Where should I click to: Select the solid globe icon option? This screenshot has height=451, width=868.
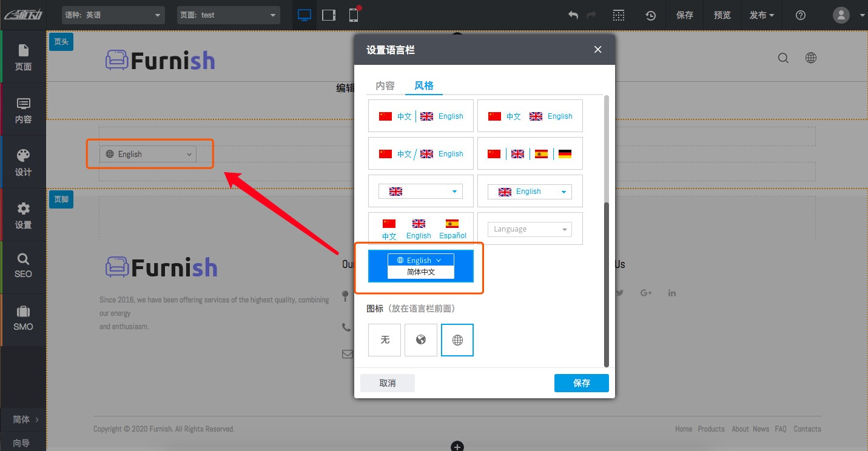(x=421, y=340)
